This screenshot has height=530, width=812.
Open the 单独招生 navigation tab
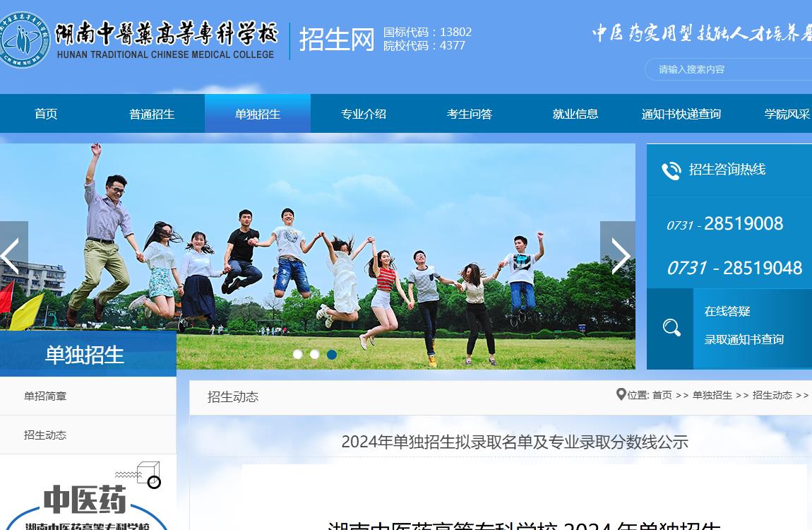pos(258,114)
